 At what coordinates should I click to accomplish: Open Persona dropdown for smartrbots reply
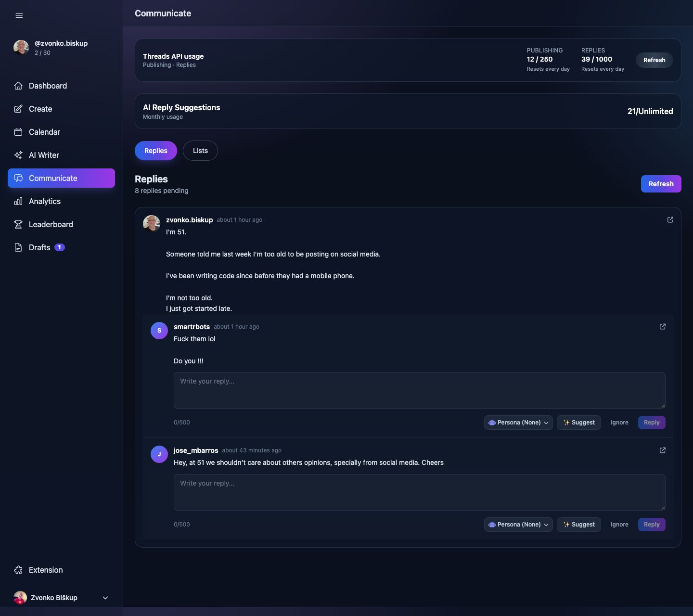click(518, 423)
